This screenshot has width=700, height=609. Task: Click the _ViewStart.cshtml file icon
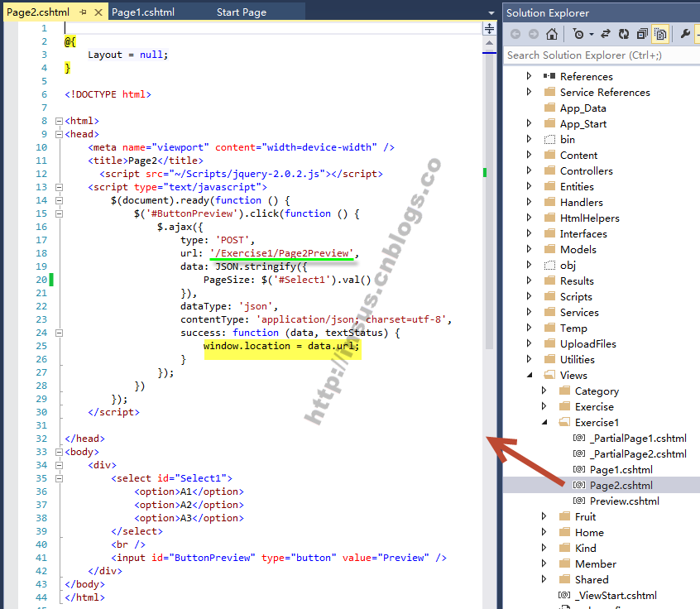(x=564, y=595)
